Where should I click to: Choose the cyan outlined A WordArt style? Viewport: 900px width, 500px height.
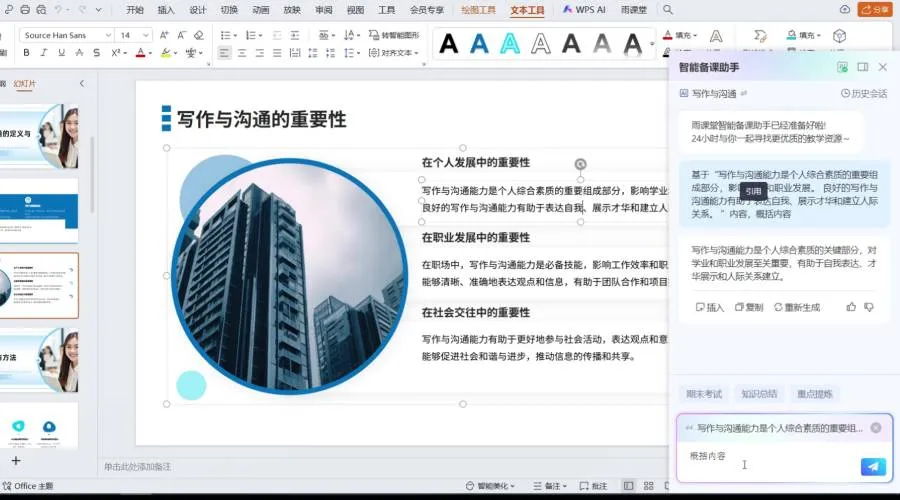tap(510, 44)
